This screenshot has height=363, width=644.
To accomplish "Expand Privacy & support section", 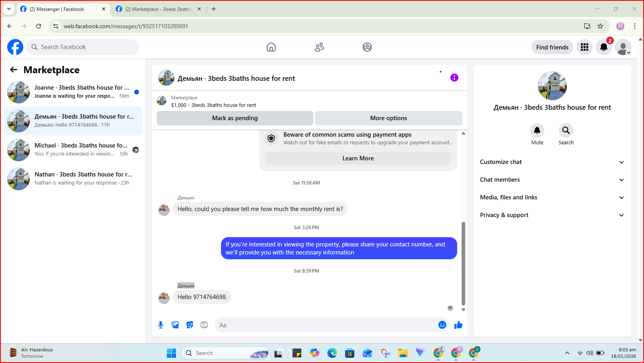I will [x=552, y=215].
